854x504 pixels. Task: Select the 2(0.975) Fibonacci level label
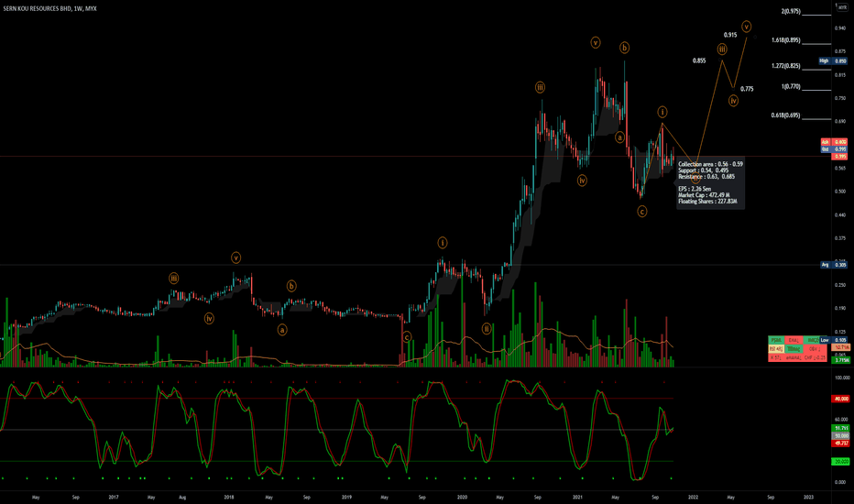[x=791, y=11]
